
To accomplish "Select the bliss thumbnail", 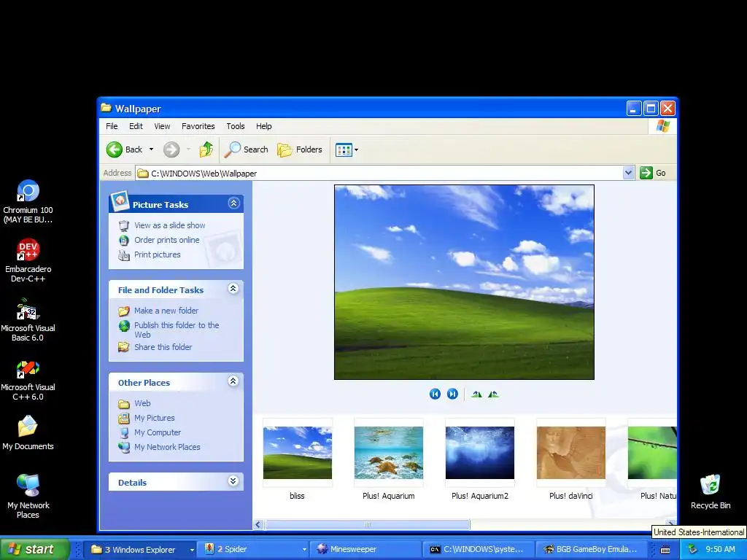I will pos(298,453).
